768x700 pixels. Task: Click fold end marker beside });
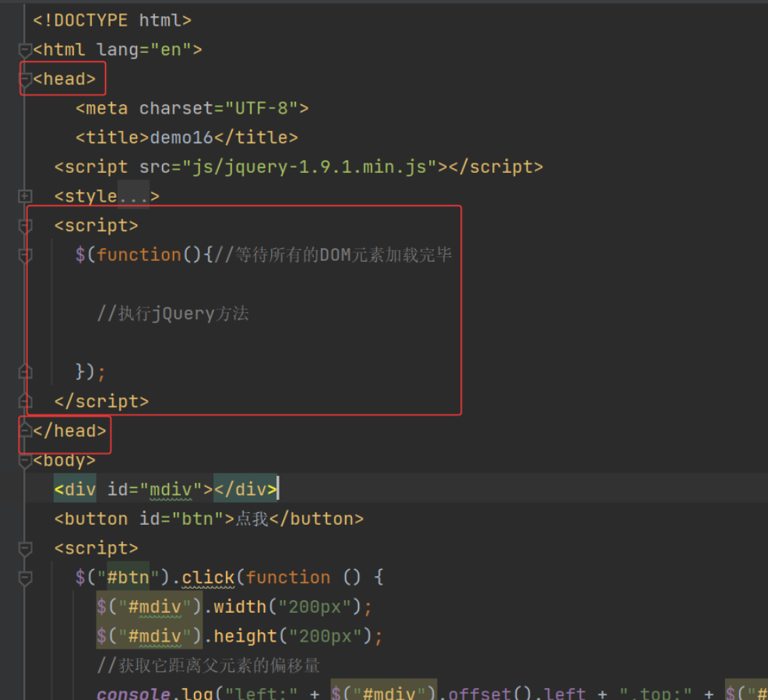click(x=25, y=372)
